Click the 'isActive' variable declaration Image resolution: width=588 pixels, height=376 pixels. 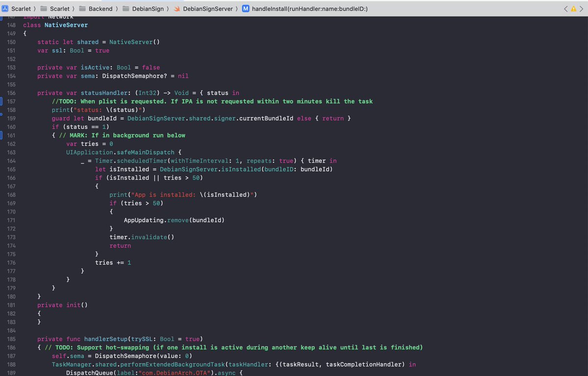pyautogui.click(x=95, y=68)
